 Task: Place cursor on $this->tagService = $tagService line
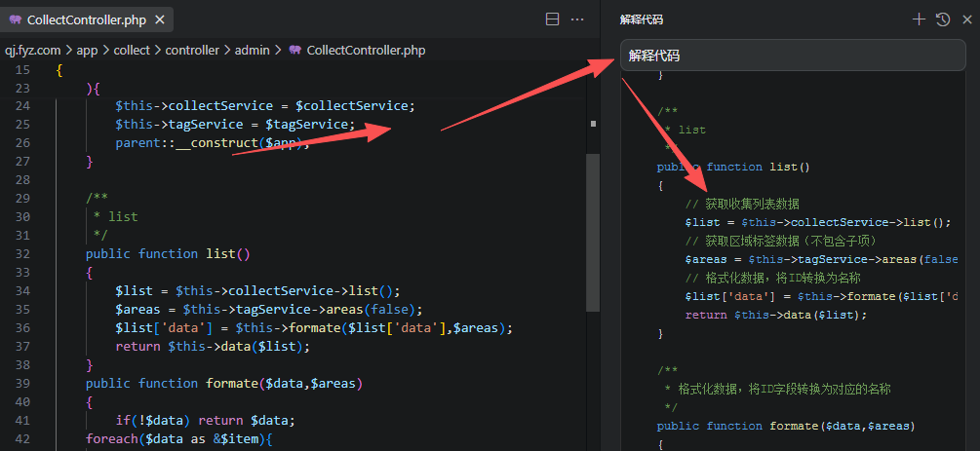[235, 125]
